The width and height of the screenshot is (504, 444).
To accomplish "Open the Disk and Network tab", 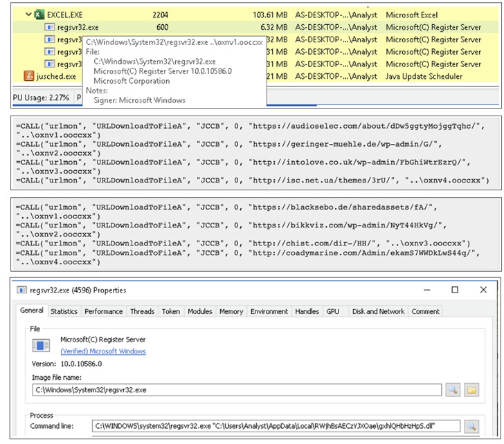I will (x=378, y=311).
